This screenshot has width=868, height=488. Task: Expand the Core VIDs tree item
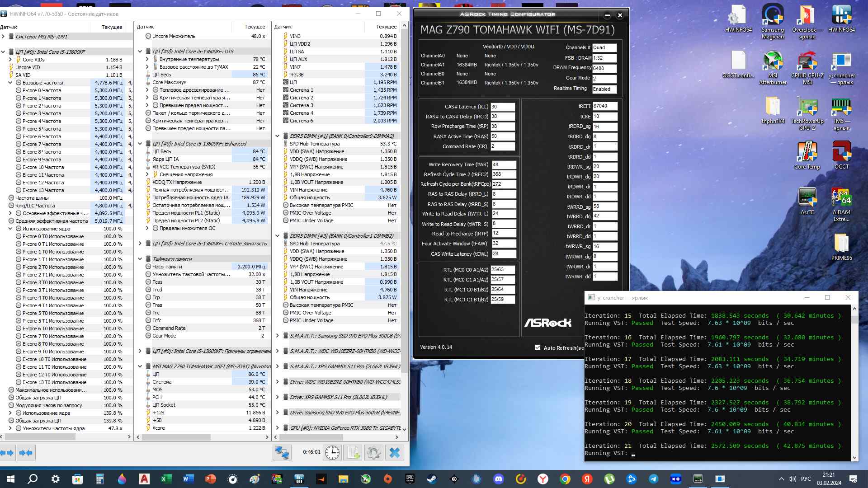point(10,60)
